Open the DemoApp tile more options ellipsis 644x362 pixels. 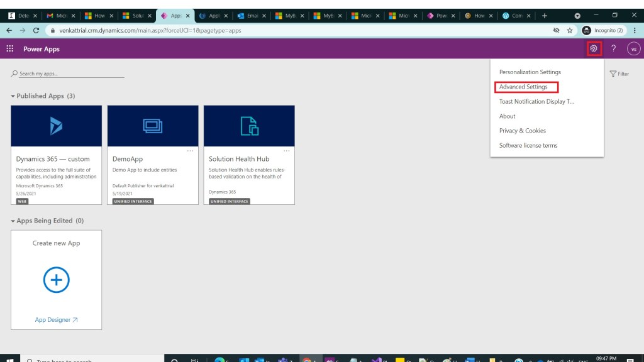click(x=190, y=151)
